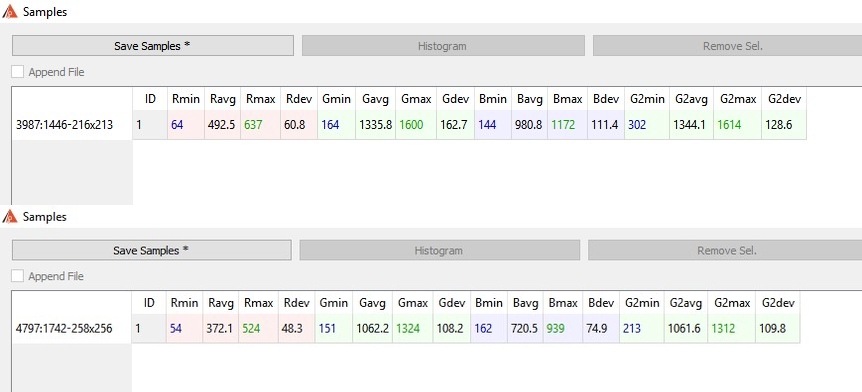This screenshot has height=392, width=862.
Task: Click the ID column header in bottom Samples window
Action: [x=149, y=303]
